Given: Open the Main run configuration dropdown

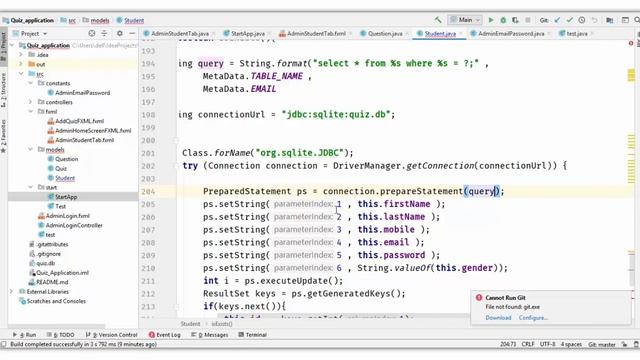Looking at the screenshot, I should point(465,20).
